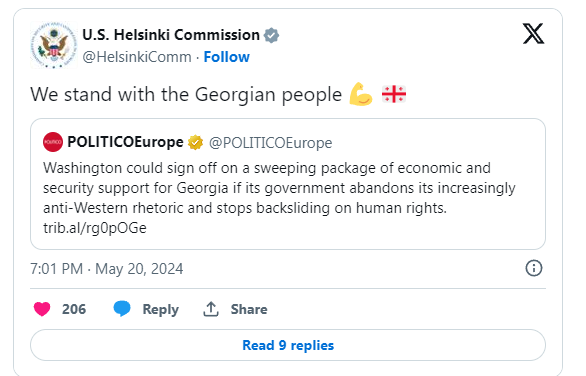The image size is (586, 376).
Task: Open the @POLITICOEurope handle
Action: click(271, 143)
